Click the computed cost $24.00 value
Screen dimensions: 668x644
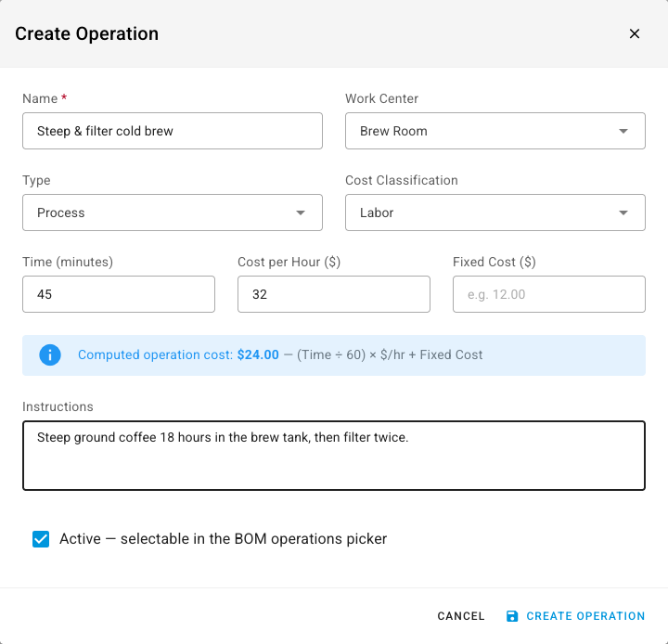click(x=258, y=354)
